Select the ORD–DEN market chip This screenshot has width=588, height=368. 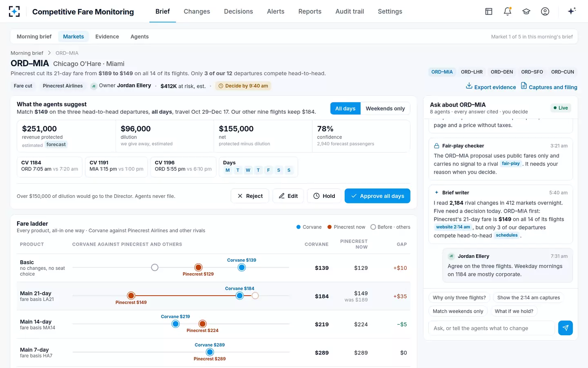[x=502, y=72]
